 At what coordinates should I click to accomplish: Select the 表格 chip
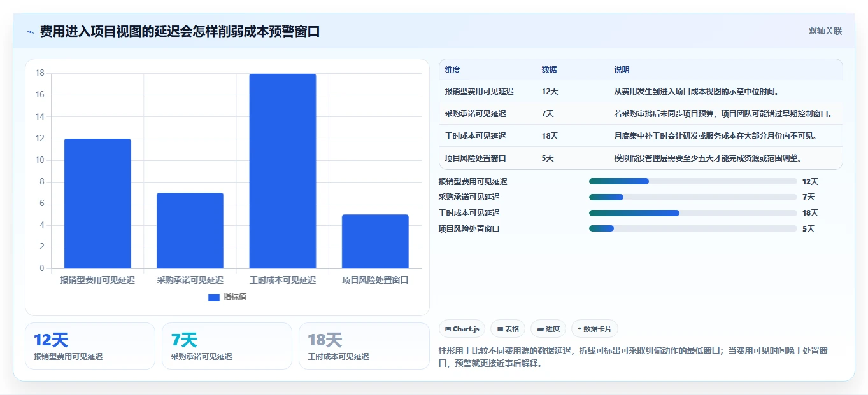[508, 329]
